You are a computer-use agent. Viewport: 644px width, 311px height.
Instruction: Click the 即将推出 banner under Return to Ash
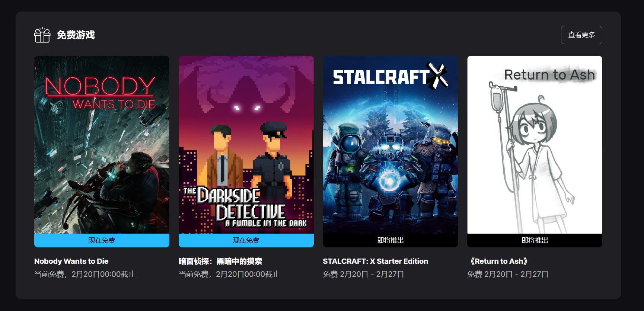[535, 240]
